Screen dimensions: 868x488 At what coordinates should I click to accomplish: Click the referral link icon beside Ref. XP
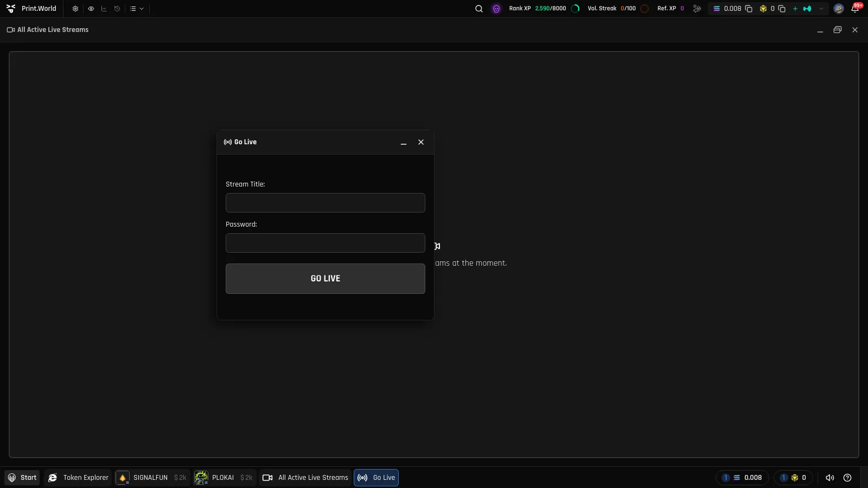(x=697, y=9)
